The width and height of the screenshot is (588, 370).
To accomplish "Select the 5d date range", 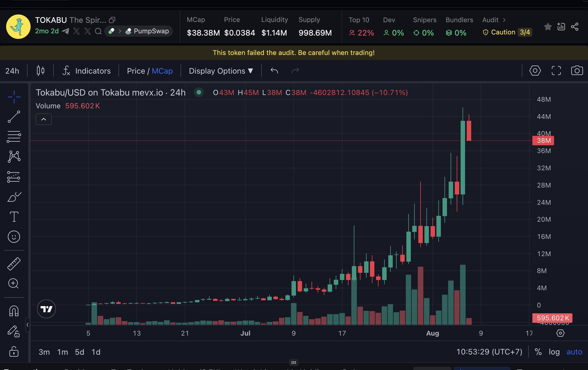I will (80, 352).
